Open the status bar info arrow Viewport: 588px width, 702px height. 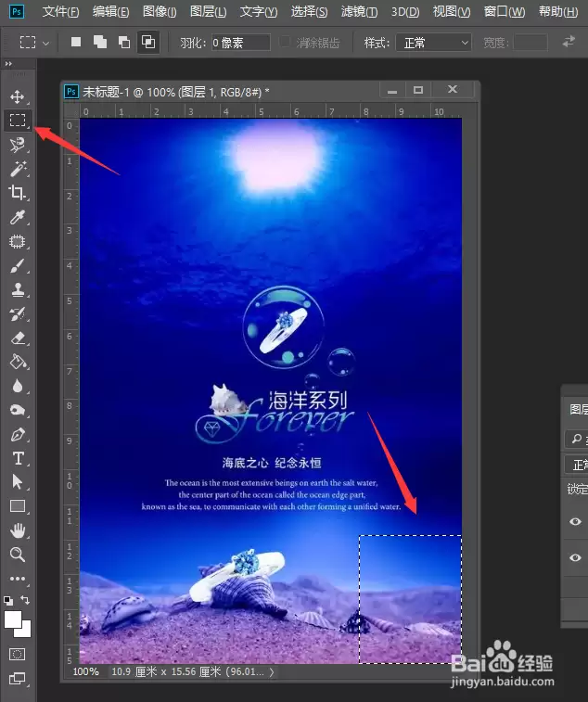272,671
